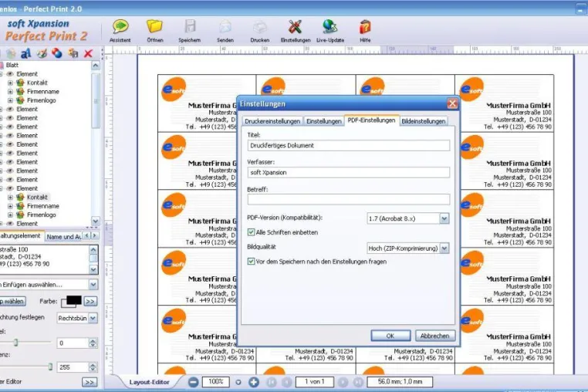Zoom in with the blue plus button
Screen dimensions: 588x392
coord(254,382)
